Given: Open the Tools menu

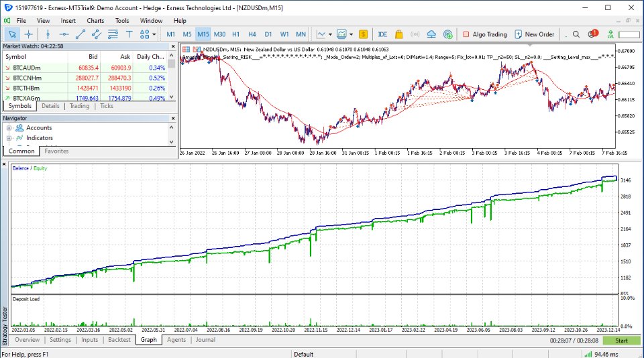Looking at the screenshot, I should point(122,21).
